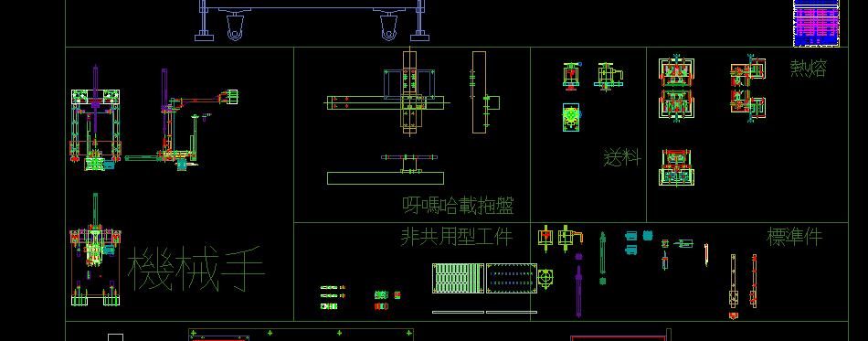Screen dimensions: 868x341
Task: Select the 熱熔 text label
Action: point(809,68)
